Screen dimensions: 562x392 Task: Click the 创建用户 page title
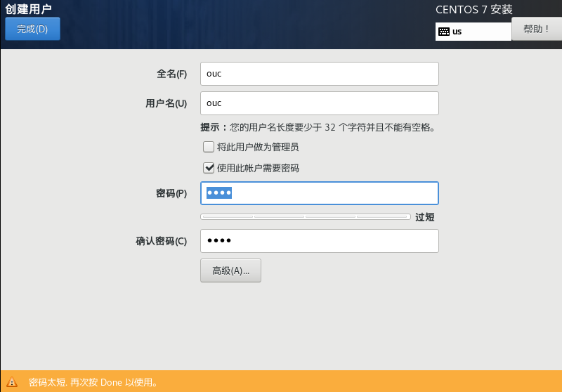pyautogui.click(x=28, y=9)
